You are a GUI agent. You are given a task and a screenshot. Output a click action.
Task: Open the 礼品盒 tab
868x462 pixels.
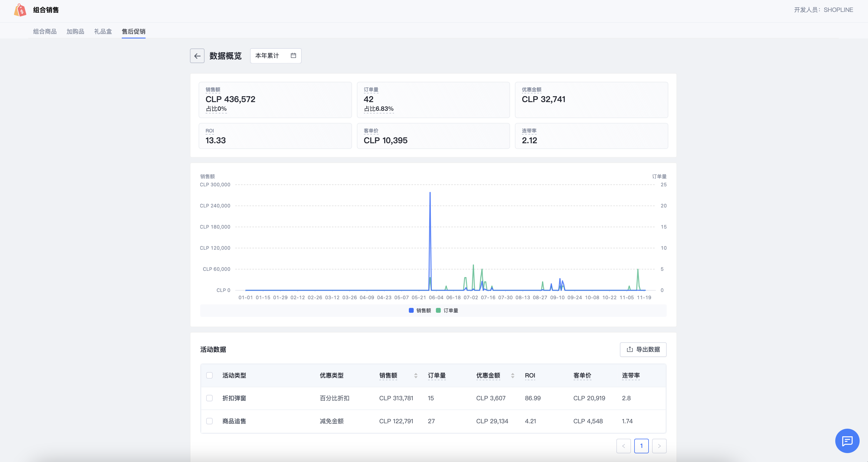(103, 31)
